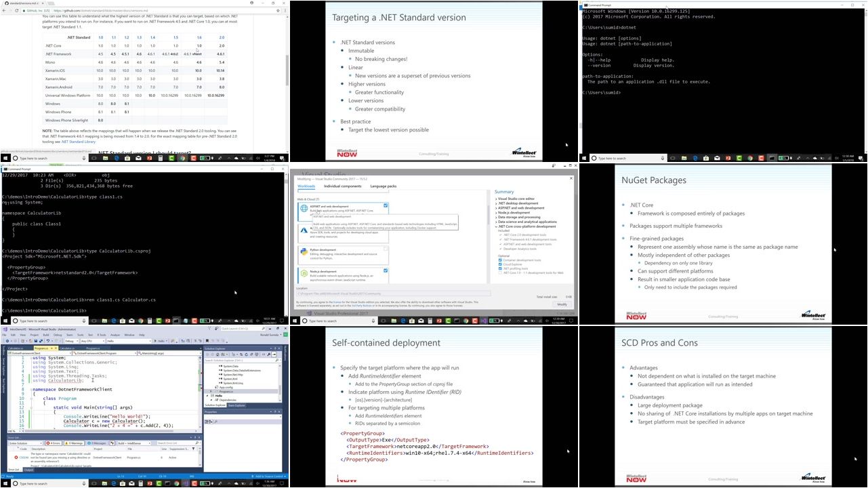The image size is (868, 488).
Task: Close the Visual Studio installer dialog
Action: (x=571, y=178)
